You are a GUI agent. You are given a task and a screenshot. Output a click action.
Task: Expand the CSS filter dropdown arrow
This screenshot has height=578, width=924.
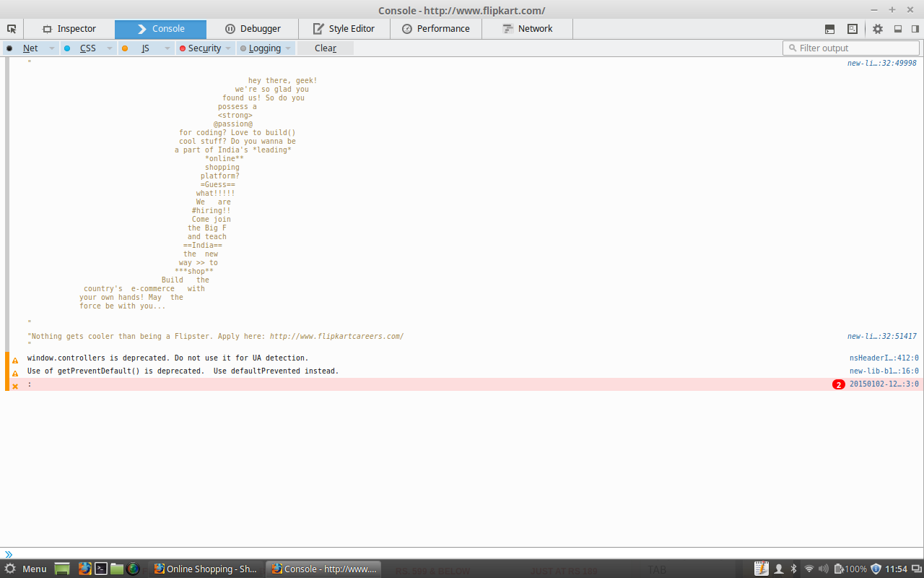[x=109, y=48]
